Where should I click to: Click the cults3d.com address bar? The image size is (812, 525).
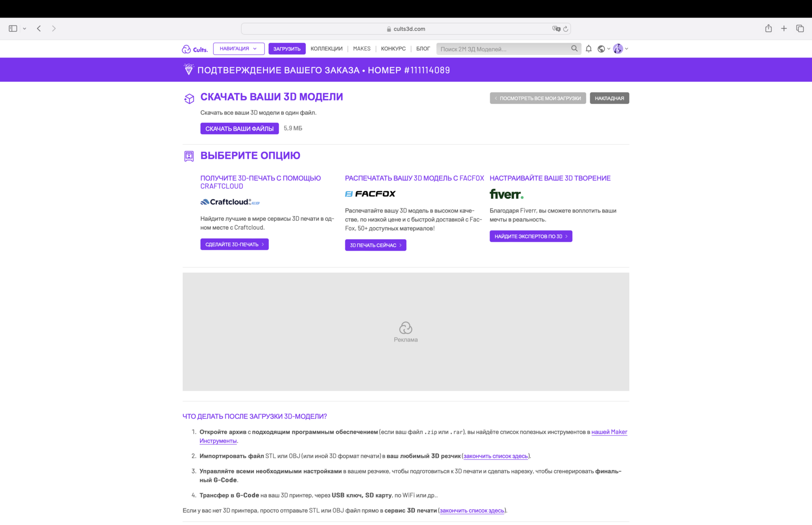pyautogui.click(x=406, y=29)
